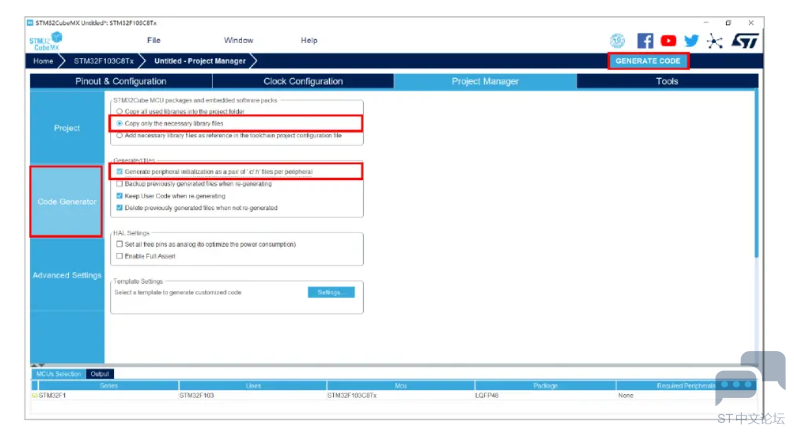Open the Twitter icon link
The image size is (794, 434).
pyautogui.click(x=691, y=41)
